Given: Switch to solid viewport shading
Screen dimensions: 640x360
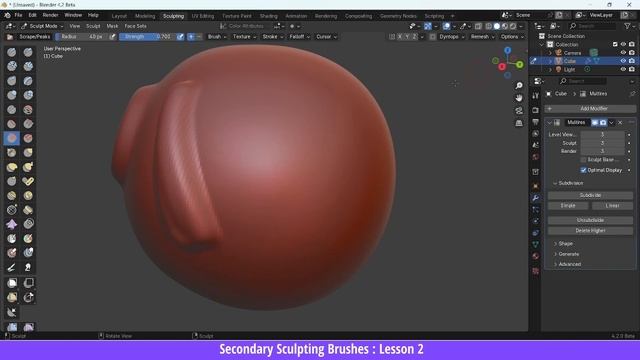Looking at the screenshot, I should tap(497, 26).
